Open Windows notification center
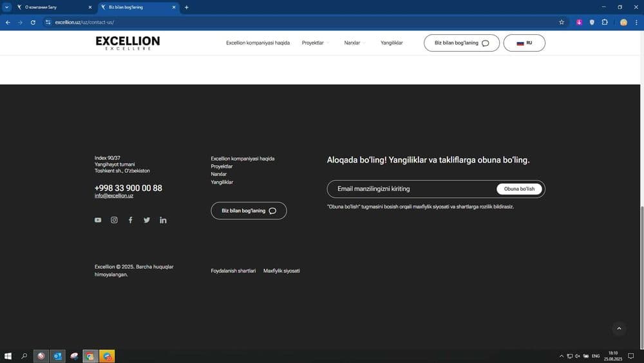Viewport: 644px width, 363px height. tap(631, 356)
